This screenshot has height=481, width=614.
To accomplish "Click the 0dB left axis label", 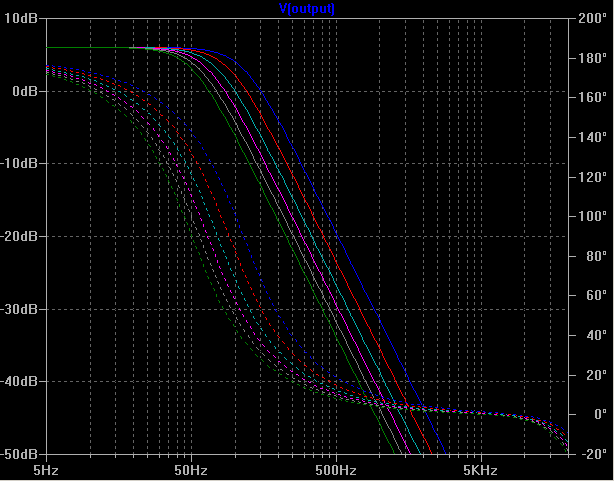I will pos(24,91).
